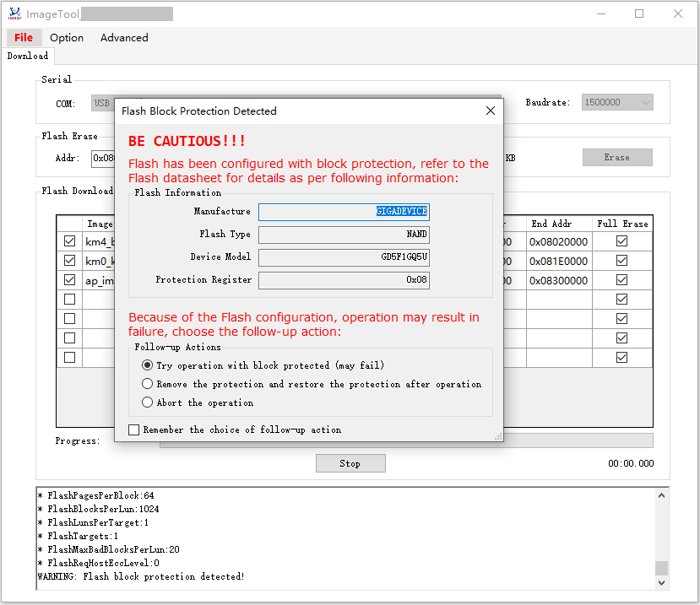Viewport: 700px width, 605px height.
Task: Open the Advanced menu
Action: 124,37
